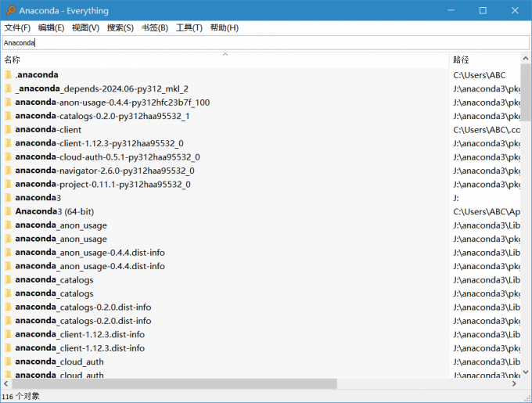Open the 搜索(S) menu
The height and width of the screenshot is (403, 532).
click(120, 28)
